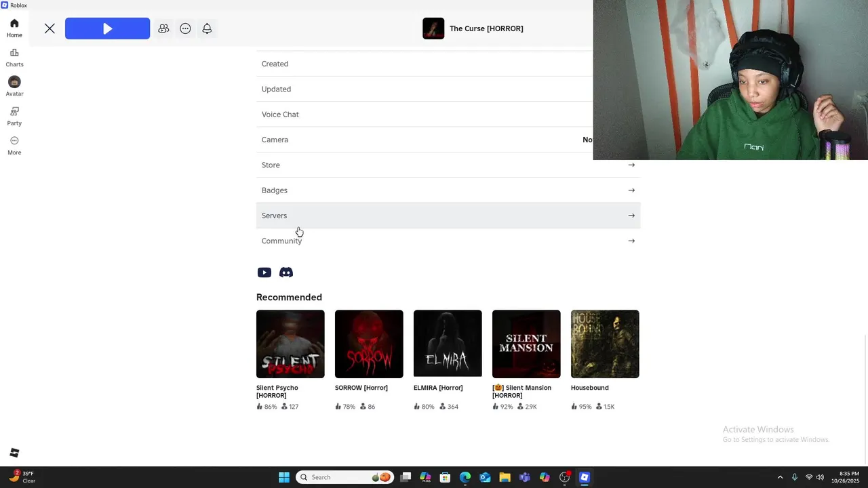This screenshot has width=868, height=488.
Task: Open the friends invite icon beside Play
Action: [x=163, y=28]
